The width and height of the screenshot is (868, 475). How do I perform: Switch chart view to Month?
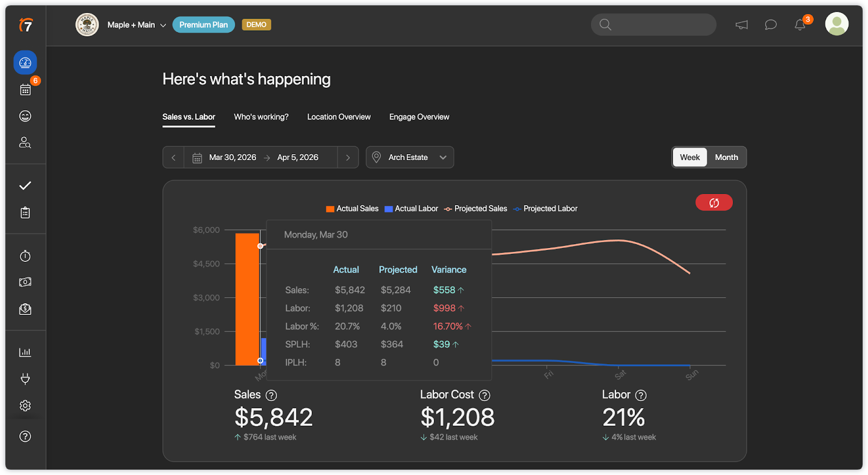click(726, 157)
